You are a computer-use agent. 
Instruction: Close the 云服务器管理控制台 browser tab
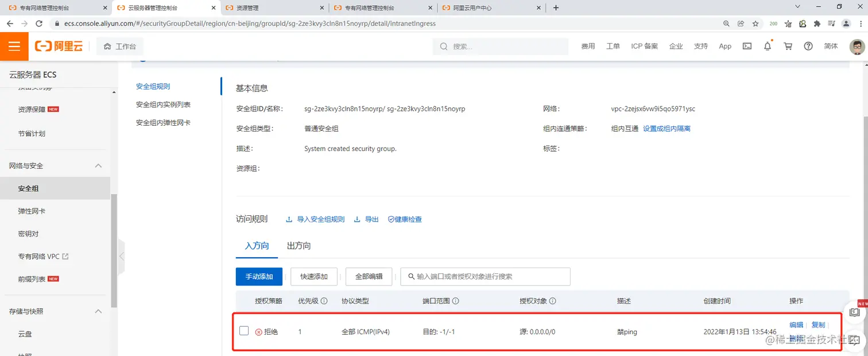[x=214, y=8]
